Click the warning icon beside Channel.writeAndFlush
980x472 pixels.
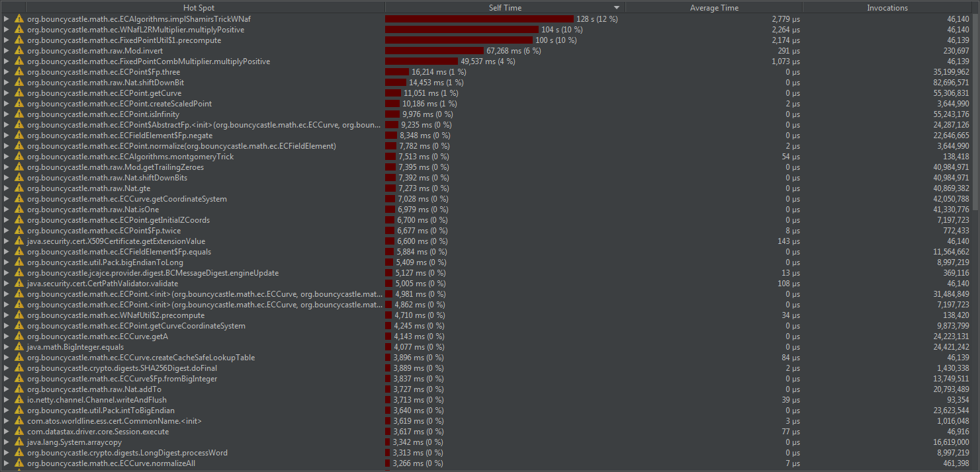tap(19, 399)
